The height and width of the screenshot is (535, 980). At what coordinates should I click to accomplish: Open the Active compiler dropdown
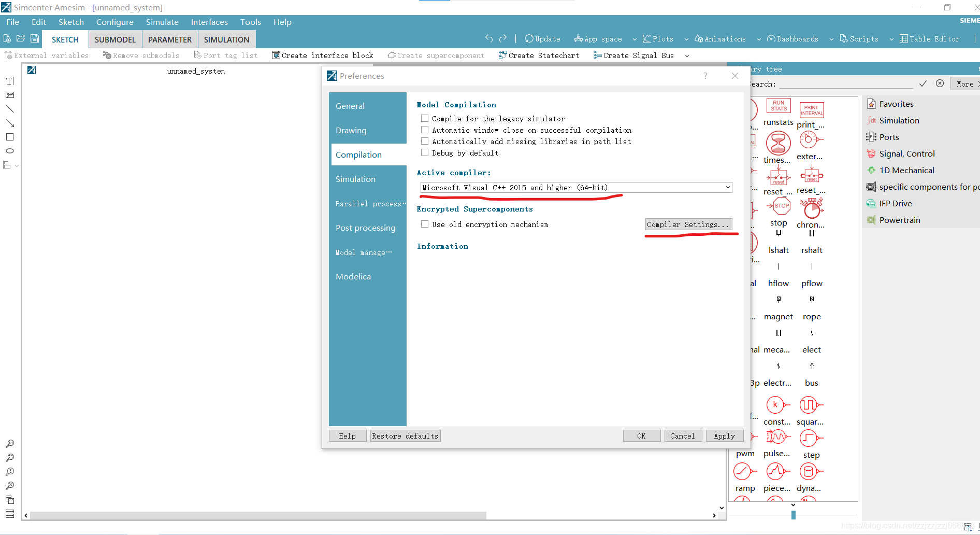pyautogui.click(x=576, y=188)
